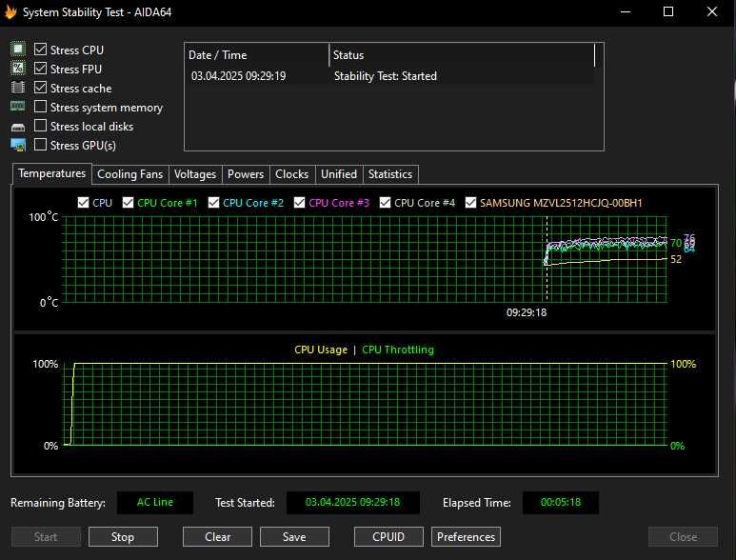
Task: Enable the Stress system memory checkbox
Action: pos(41,107)
